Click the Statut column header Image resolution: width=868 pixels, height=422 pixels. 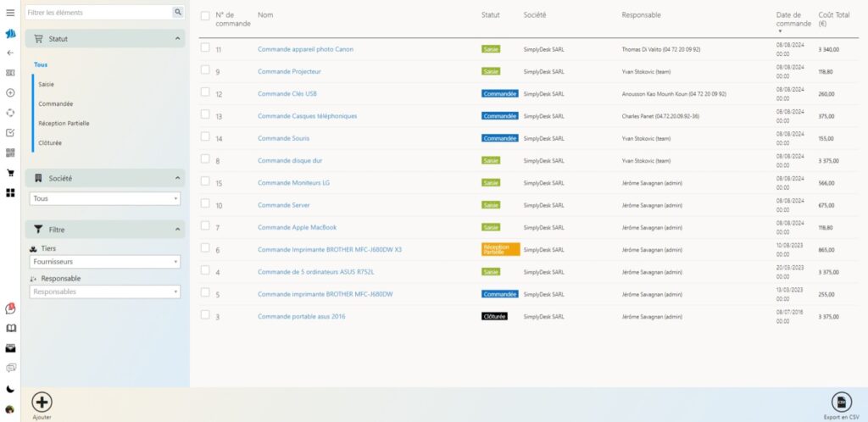pos(491,15)
